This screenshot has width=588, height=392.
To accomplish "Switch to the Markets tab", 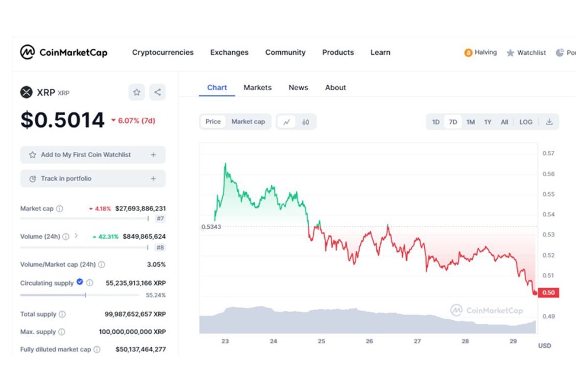I will [257, 88].
